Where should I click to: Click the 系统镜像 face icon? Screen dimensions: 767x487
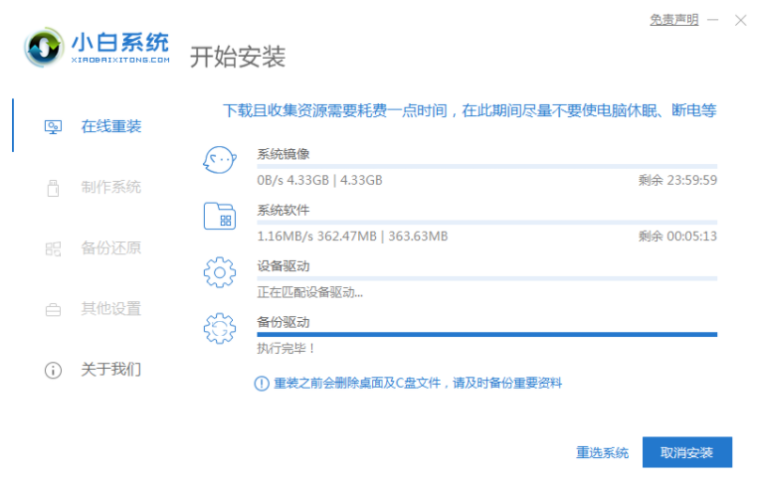219,158
